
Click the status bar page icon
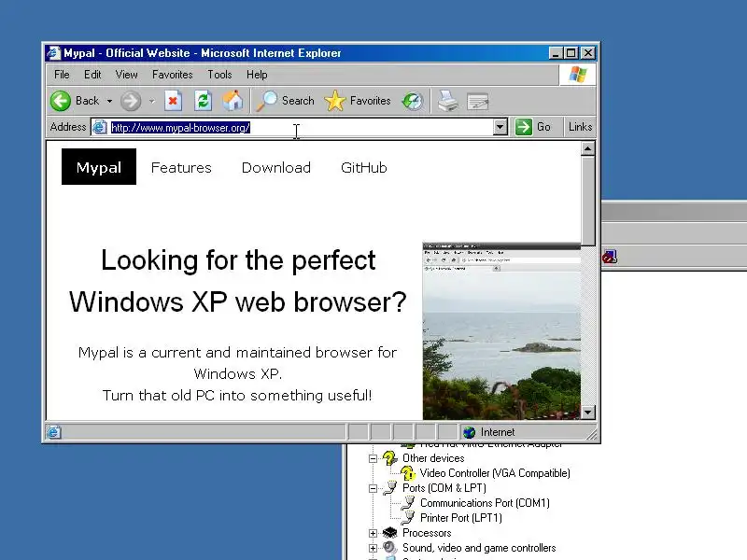click(53, 432)
